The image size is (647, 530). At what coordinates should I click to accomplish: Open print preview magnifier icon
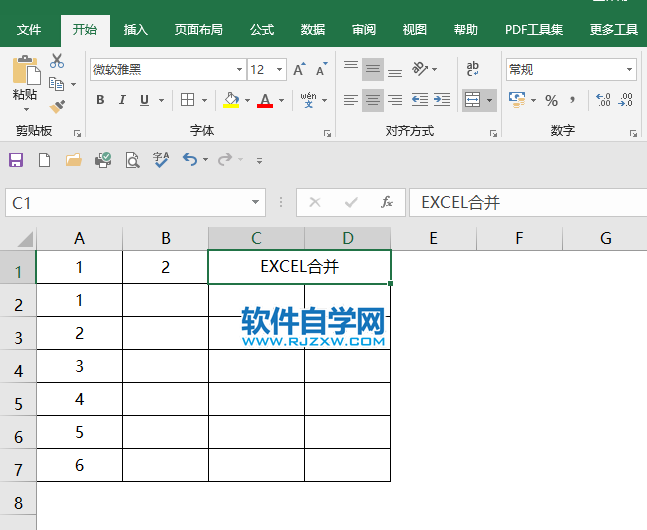tap(132, 160)
